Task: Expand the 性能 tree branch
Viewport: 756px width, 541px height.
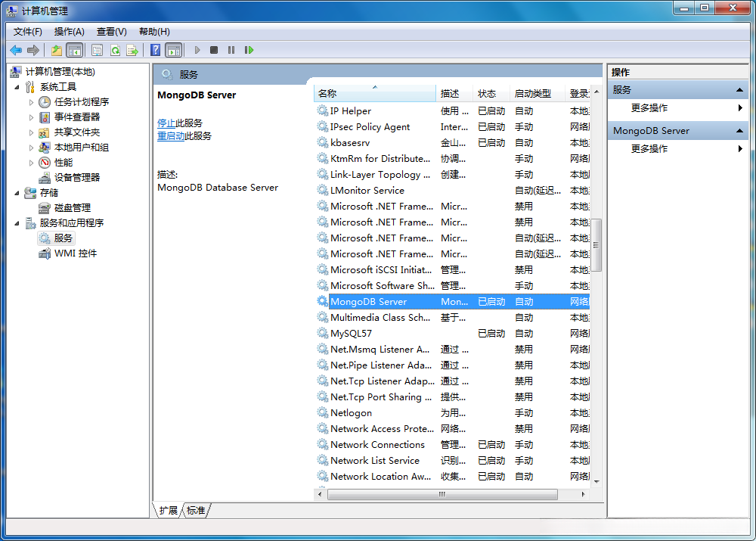Action: coord(31,162)
